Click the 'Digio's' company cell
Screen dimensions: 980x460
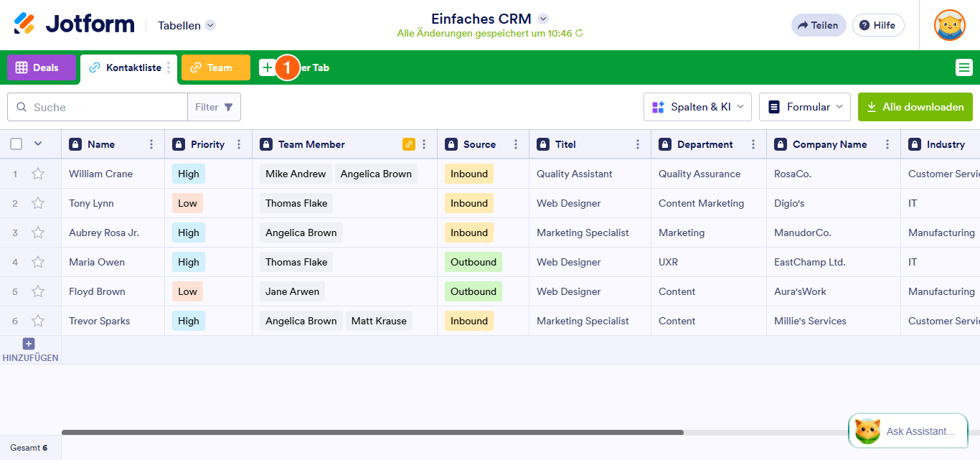coord(833,203)
